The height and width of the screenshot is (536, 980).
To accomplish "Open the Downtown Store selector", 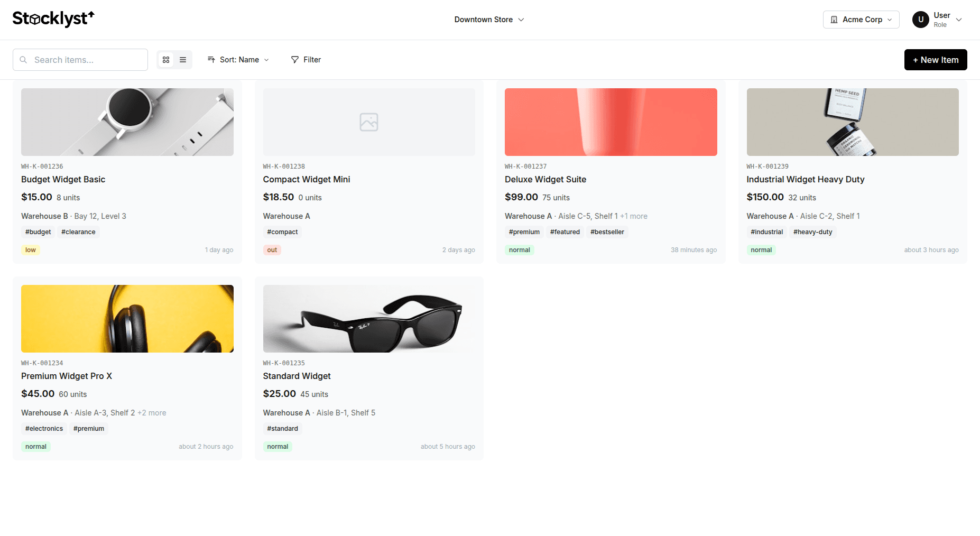I will tap(488, 19).
